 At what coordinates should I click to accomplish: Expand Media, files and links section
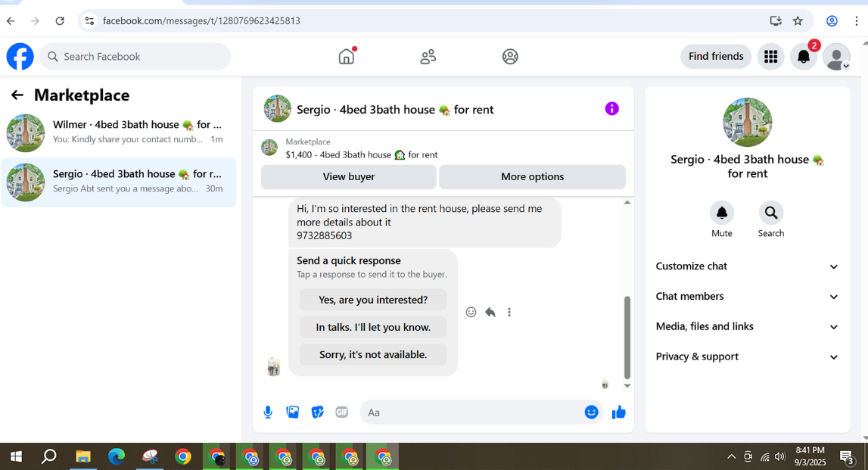pos(747,327)
